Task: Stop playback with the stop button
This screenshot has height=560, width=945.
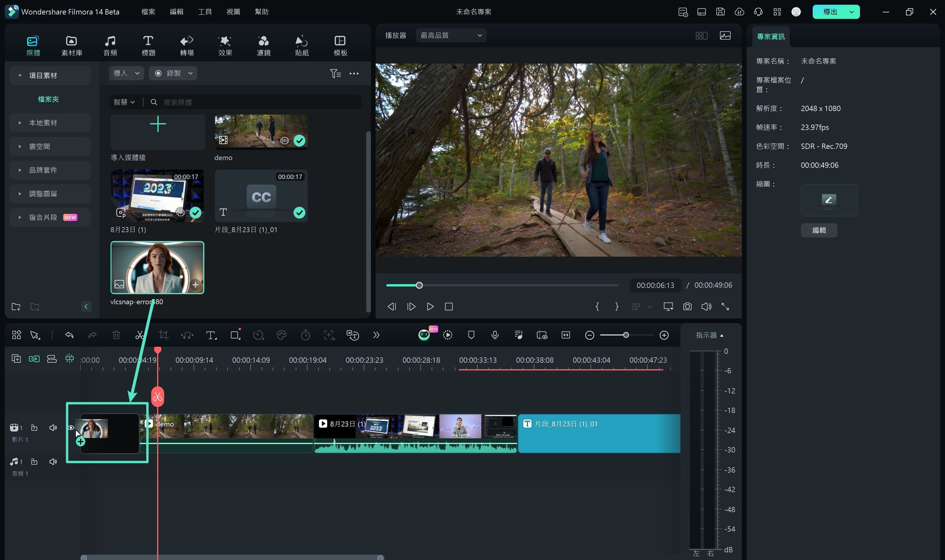Action: pyautogui.click(x=449, y=306)
